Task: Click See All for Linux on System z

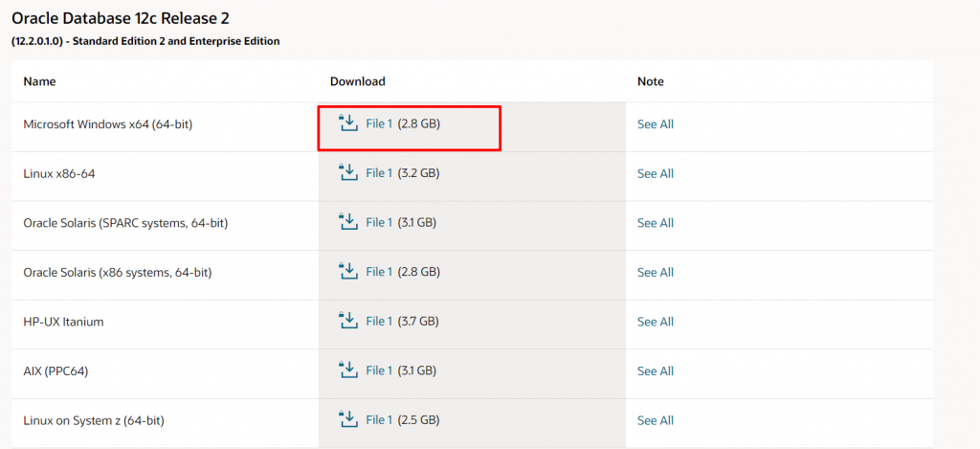Action: 655,421
